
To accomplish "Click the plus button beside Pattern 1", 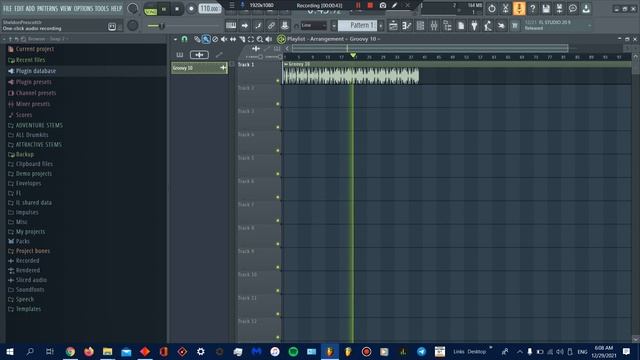I will click(x=381, y=26).
